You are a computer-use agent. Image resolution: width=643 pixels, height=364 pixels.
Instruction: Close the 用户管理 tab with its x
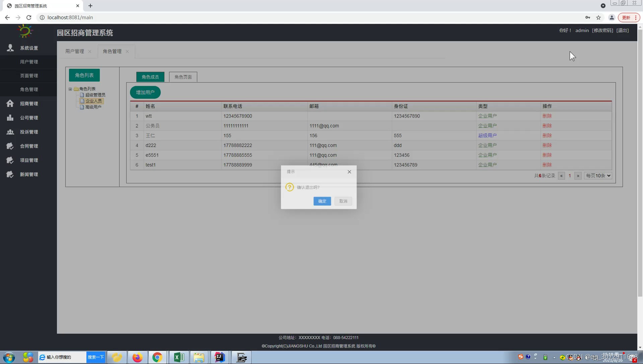(90, 52)
